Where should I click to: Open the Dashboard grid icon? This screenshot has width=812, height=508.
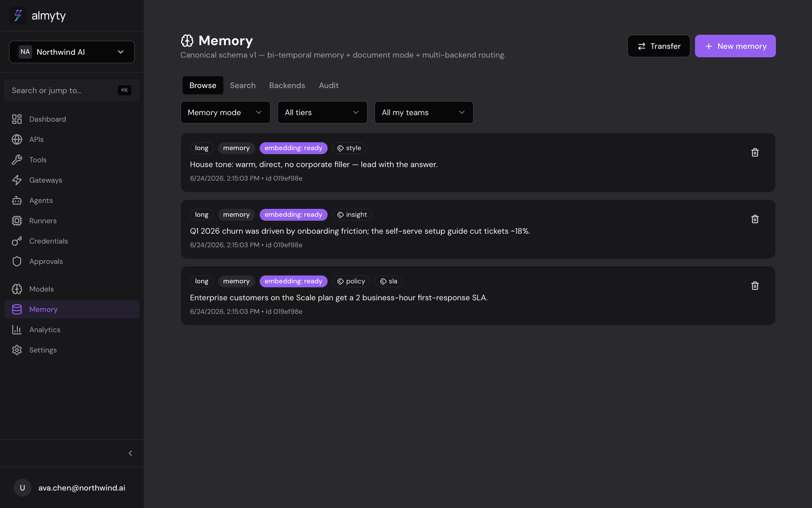17,119
